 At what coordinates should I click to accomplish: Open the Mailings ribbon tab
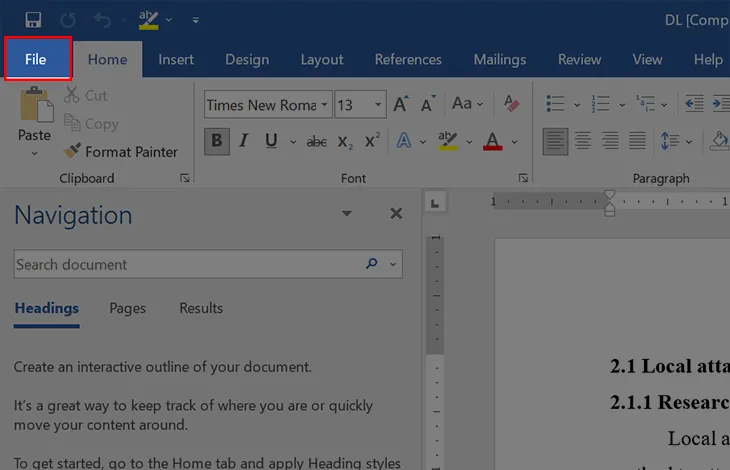[500, 60]
